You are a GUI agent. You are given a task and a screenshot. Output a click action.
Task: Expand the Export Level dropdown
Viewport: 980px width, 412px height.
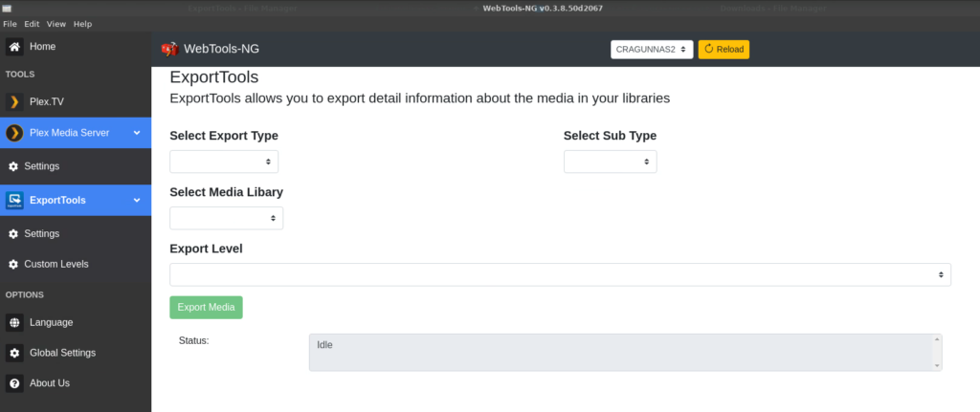click(x=560, y=274)
